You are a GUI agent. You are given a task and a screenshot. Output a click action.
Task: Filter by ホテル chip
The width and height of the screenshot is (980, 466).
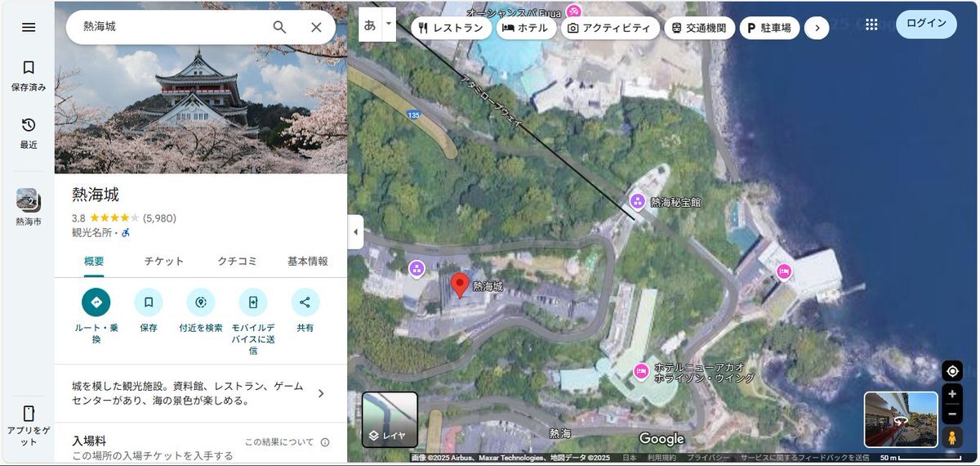(x=525, y=28)
